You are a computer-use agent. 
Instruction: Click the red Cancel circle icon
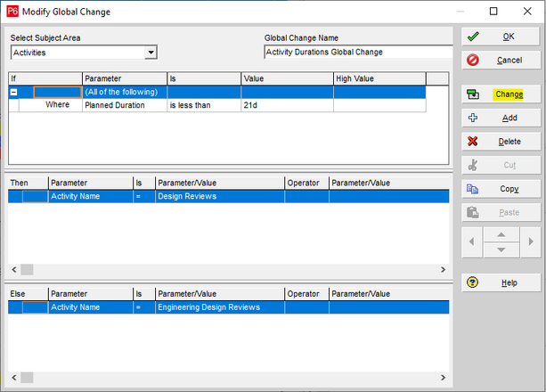point(473,60)
